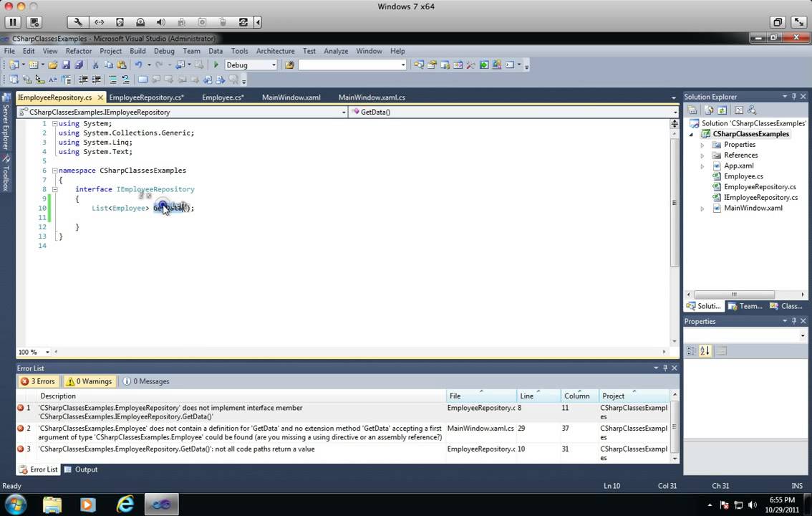The height and width of the screenshot is (516, 812).
Task: Select Employee.cs in Solution Explorer
Action: click(743, 176)
